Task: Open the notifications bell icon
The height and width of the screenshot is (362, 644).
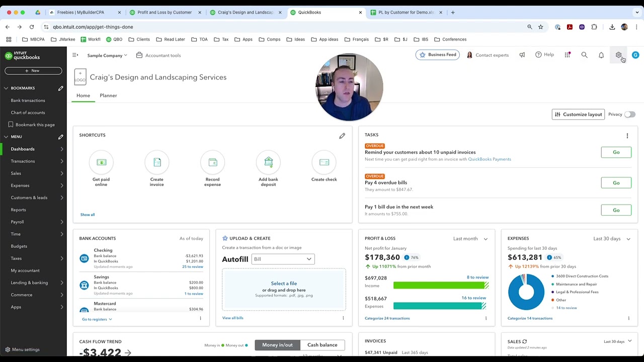Action: (601, 55)
